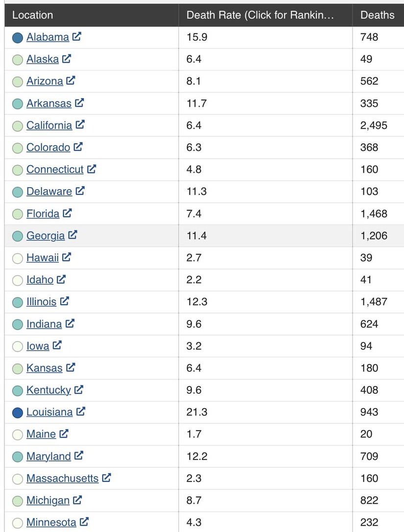Screen dimensions: 404x532
Task: Click the blue circle marker for Alabama
Action: click(x=18, y=38)
